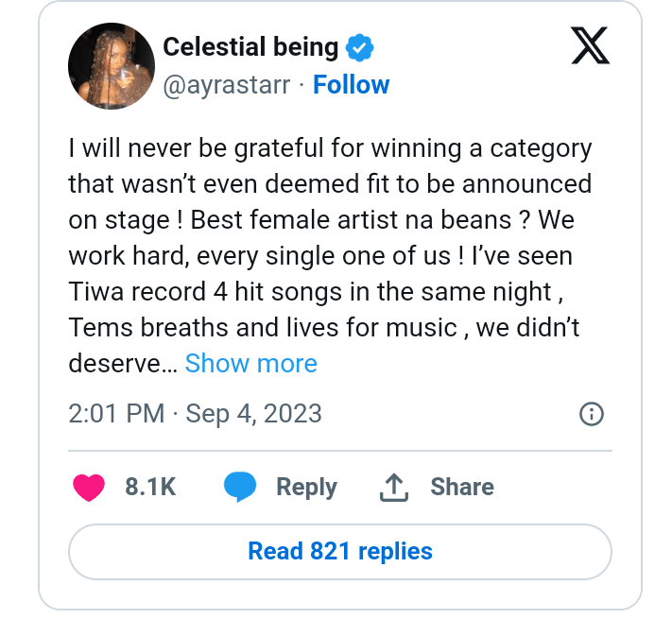Click the truncated "deserve…" text

pyautogui.click(x=123, y=364)
